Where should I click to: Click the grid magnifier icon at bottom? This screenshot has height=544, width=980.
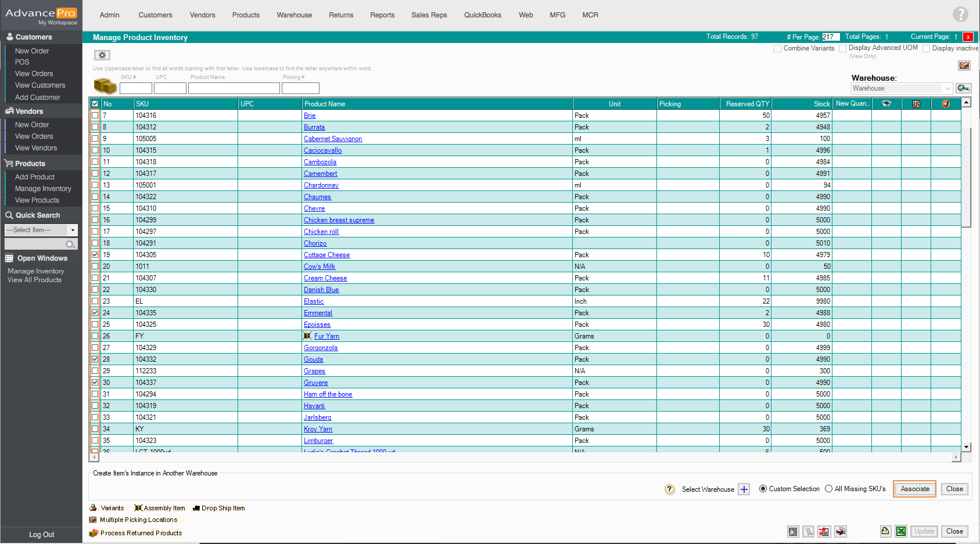(793, 531)
